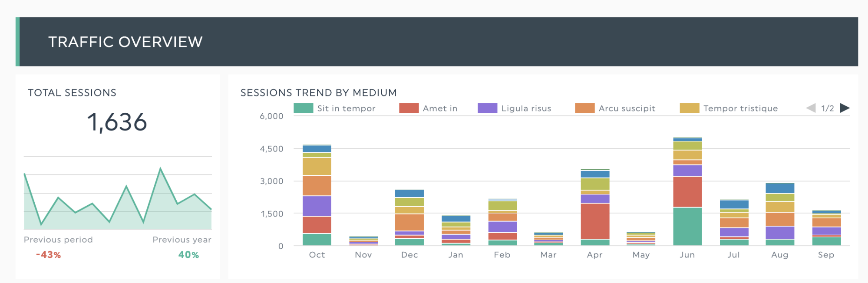Toggle the Arcu suscipit legend entry

point(615,108)
